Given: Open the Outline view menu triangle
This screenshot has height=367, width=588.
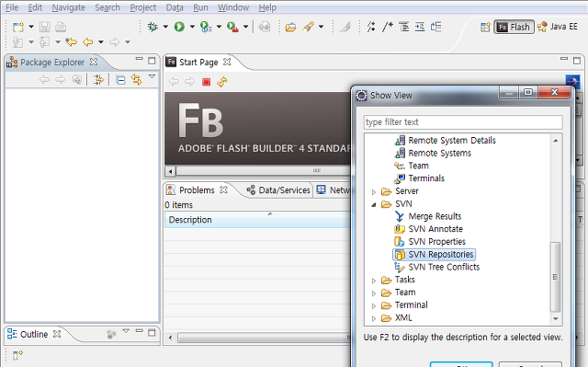Looking at the screenshot, I should pyautogui.click(x=126, y=331).
